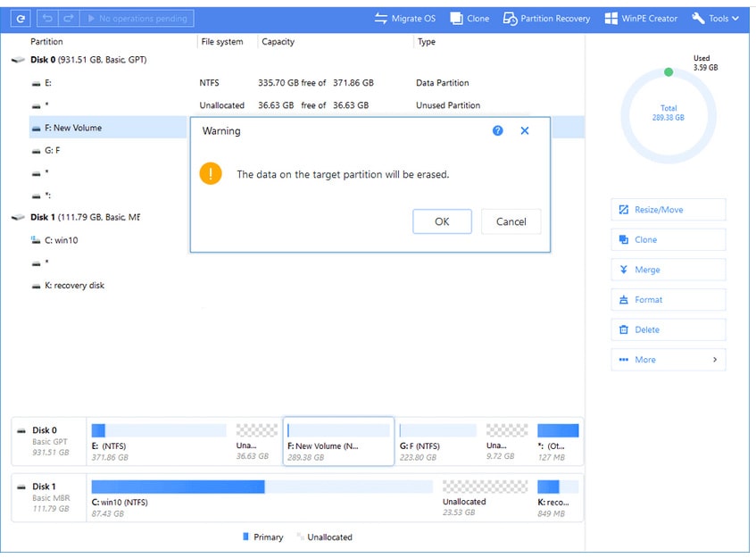Click the Format brush icon
This screenshot has height=558, width=756.
[623, 299]
